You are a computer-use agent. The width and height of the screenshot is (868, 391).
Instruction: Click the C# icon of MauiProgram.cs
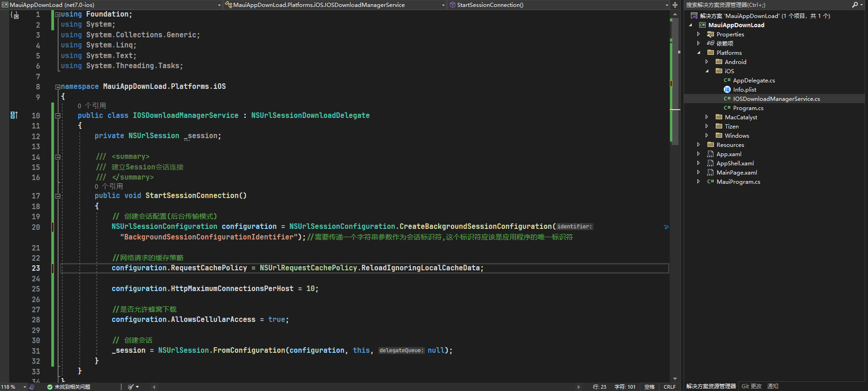(x=711, y=181)
